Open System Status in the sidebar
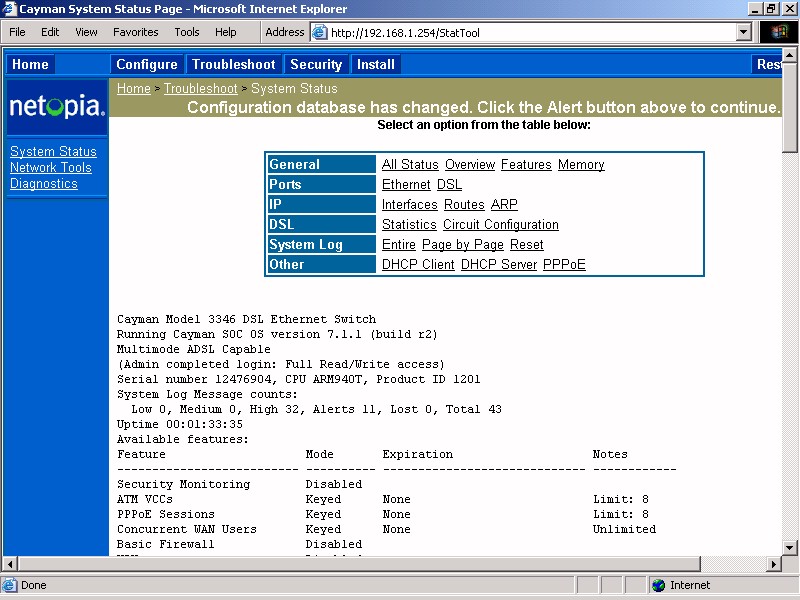 53,152
